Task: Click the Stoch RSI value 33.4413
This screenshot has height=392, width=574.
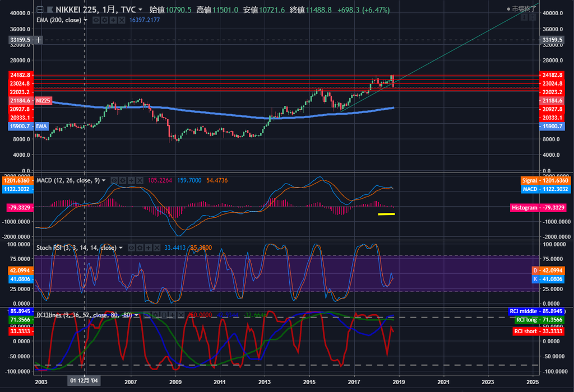Action: tap(175, 248)
